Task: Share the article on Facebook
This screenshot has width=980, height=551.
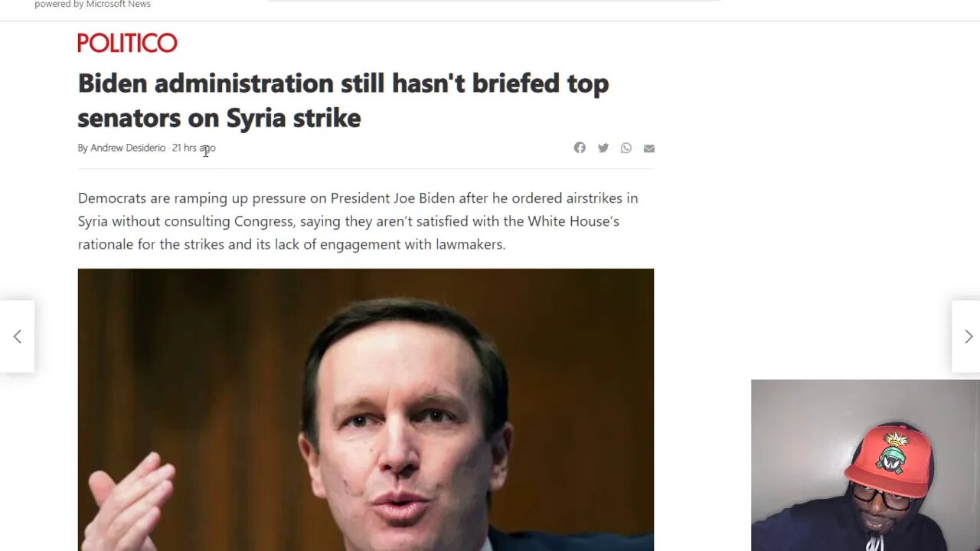Action: 580,148
